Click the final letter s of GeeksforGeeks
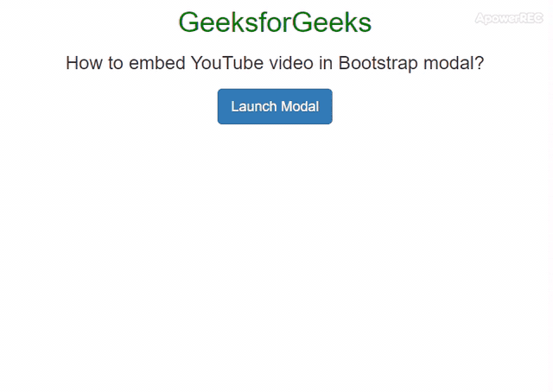 [365, 25]
